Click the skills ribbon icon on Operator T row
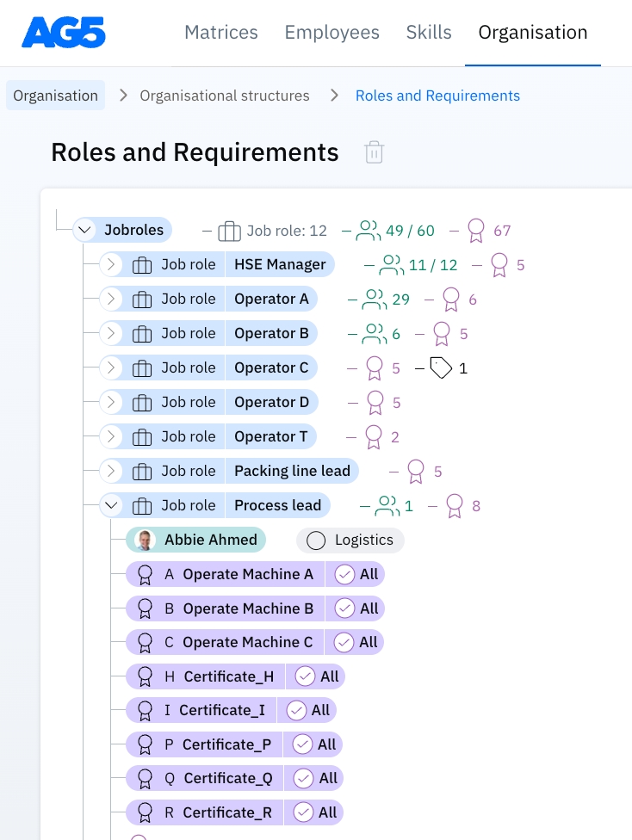The height and width of the screenshot is (840, 632). pyautogui.click(x=373, y=436)
